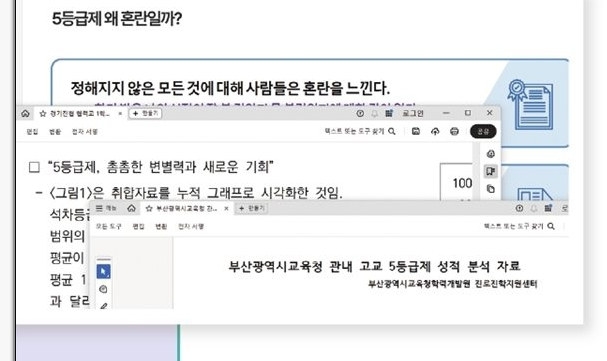Open help icon in upper Acrobat window
This screenshot has width=607, height=361.
(360, 113)
